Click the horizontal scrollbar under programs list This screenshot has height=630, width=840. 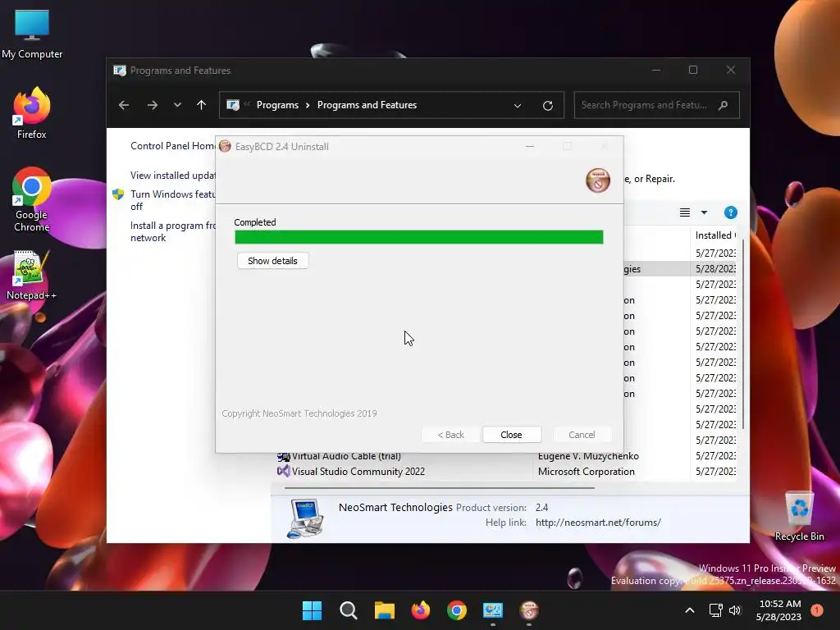[440, 488]
